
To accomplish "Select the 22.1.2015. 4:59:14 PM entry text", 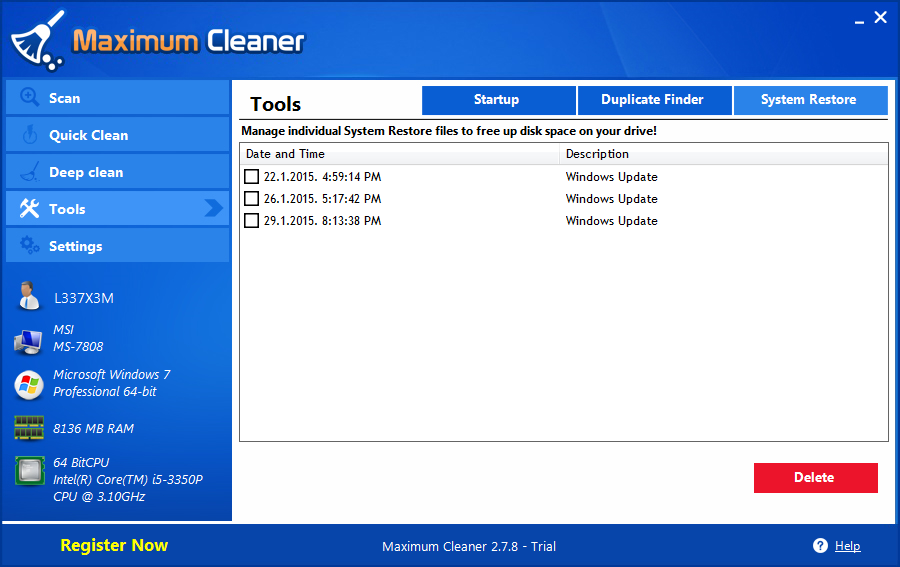I will pyautogui.click(x=323, y=177).
